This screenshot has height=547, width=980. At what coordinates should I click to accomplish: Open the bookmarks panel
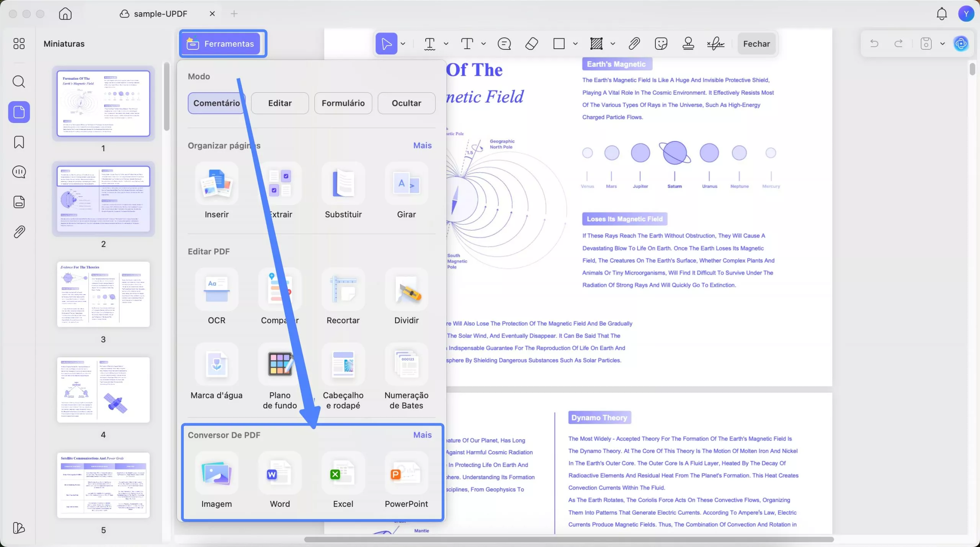(19, 142)
